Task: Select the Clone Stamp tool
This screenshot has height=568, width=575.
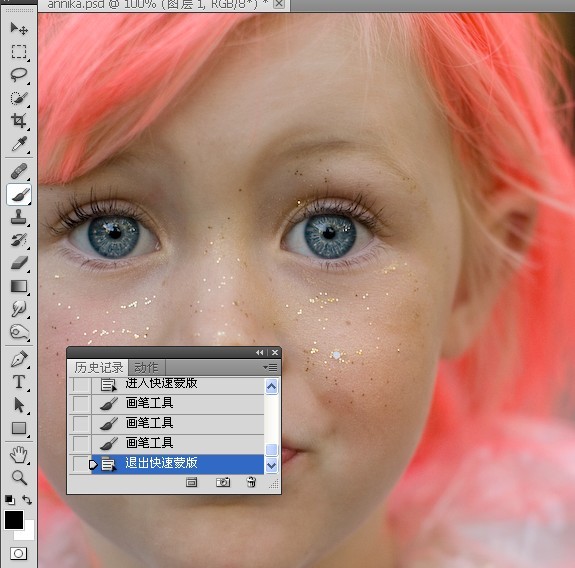Action: pyautogui.click(x=19, y=217)
